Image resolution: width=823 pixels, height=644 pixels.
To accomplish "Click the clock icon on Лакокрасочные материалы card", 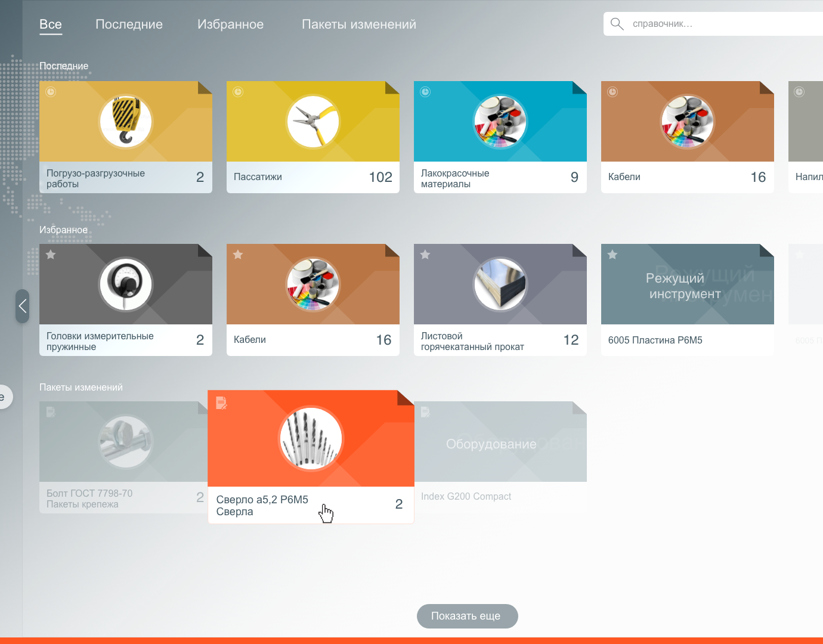I will click(425, 92).
